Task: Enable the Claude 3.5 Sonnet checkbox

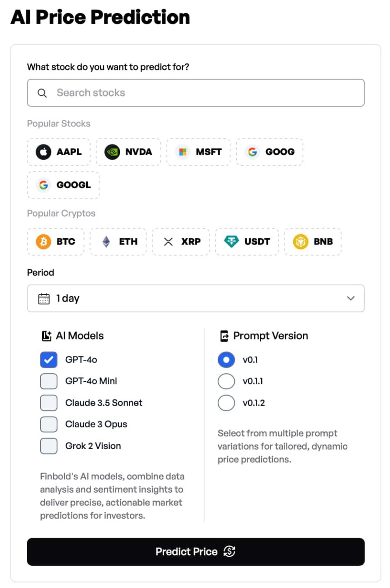Action: coord(49,403)
